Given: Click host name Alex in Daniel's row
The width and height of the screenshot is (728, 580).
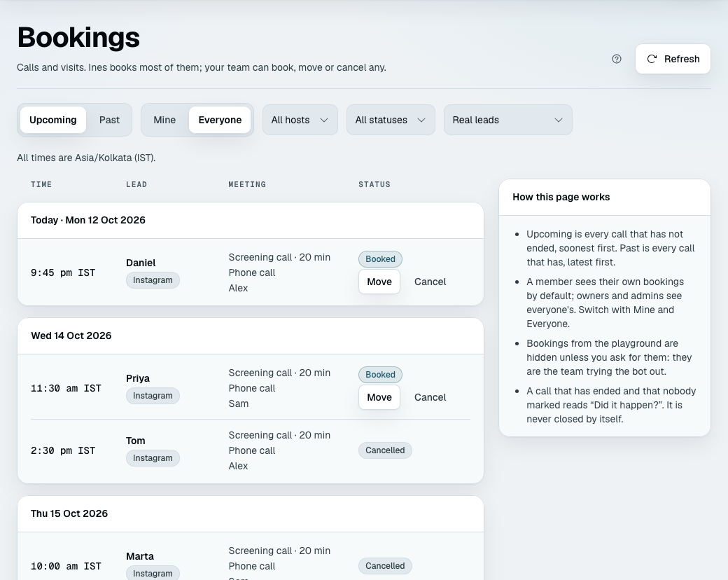Looking at the screenshot, I should (238, 288).
